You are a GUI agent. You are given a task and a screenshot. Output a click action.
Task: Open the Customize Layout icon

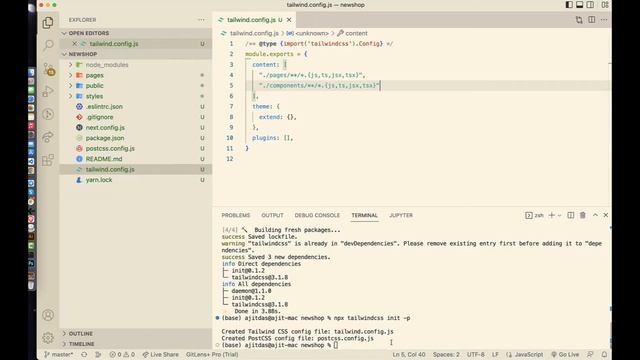coord(605,5)
